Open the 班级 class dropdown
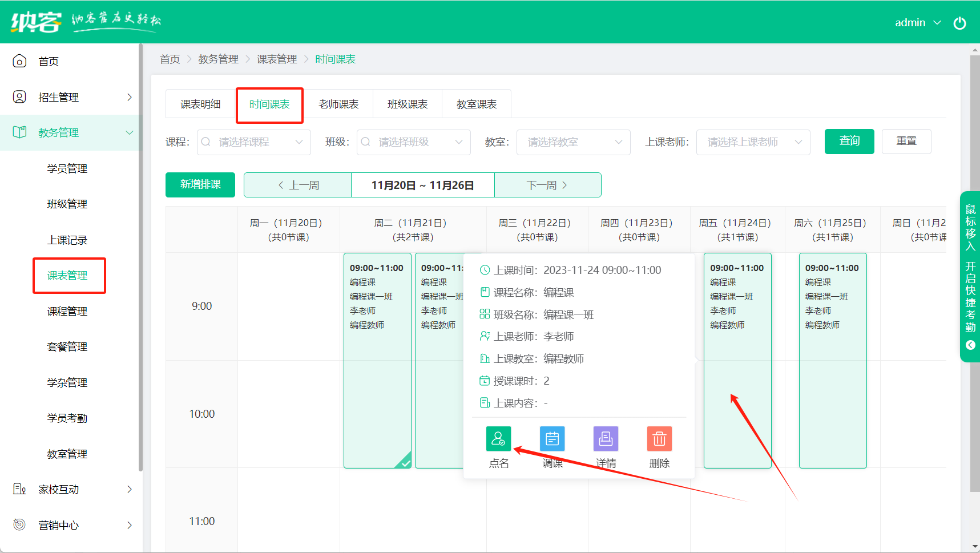Image resolution: width=980 pixels, height=553 pixels. tap(414, 142)
